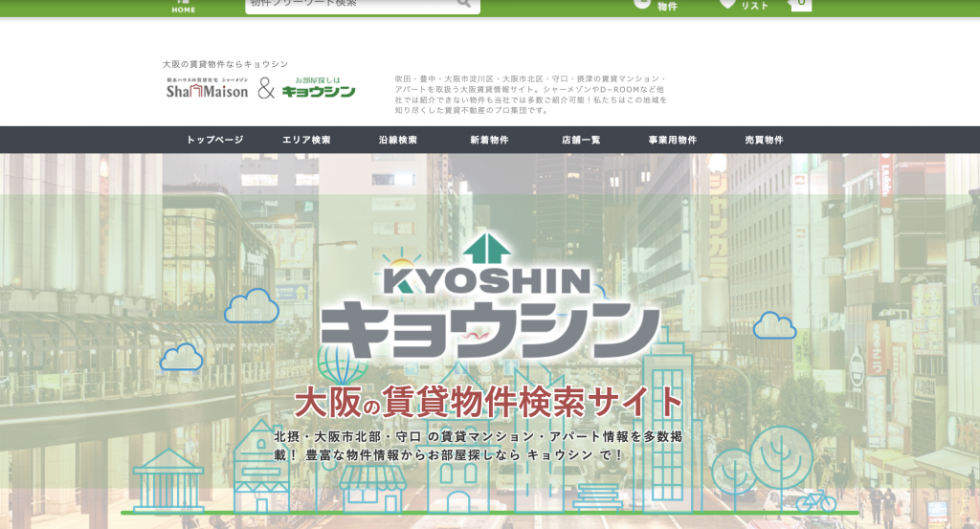Click the Sha Maison logo

click(207, 90)
